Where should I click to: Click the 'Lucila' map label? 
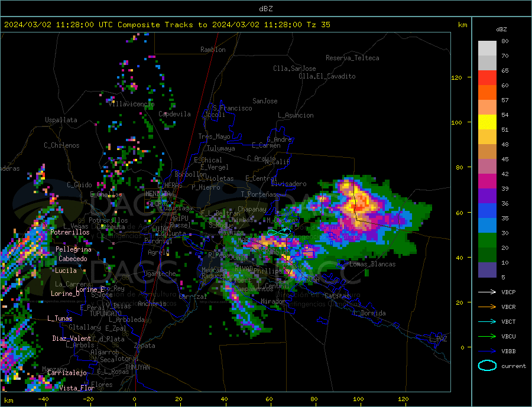(66, 271)
